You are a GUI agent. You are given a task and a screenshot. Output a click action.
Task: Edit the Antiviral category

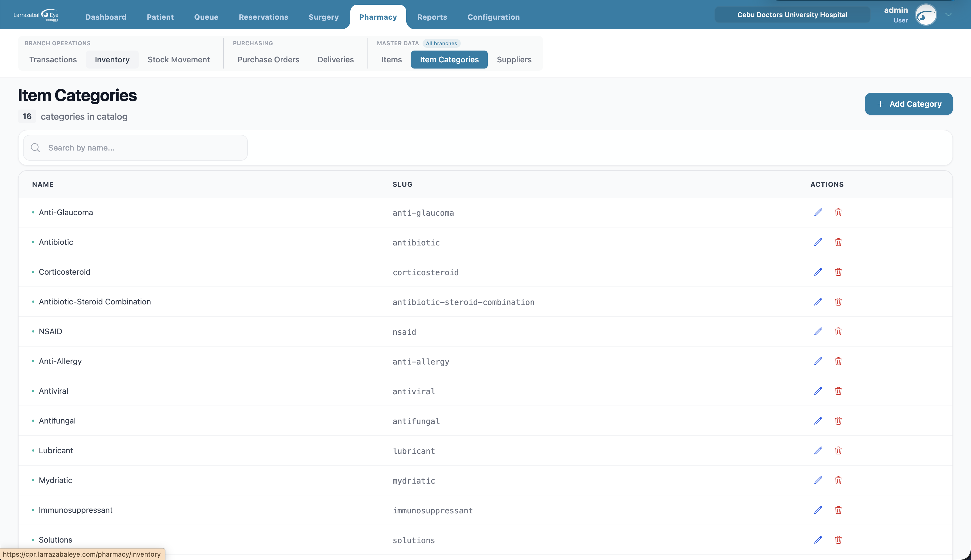tap(818, 391)
